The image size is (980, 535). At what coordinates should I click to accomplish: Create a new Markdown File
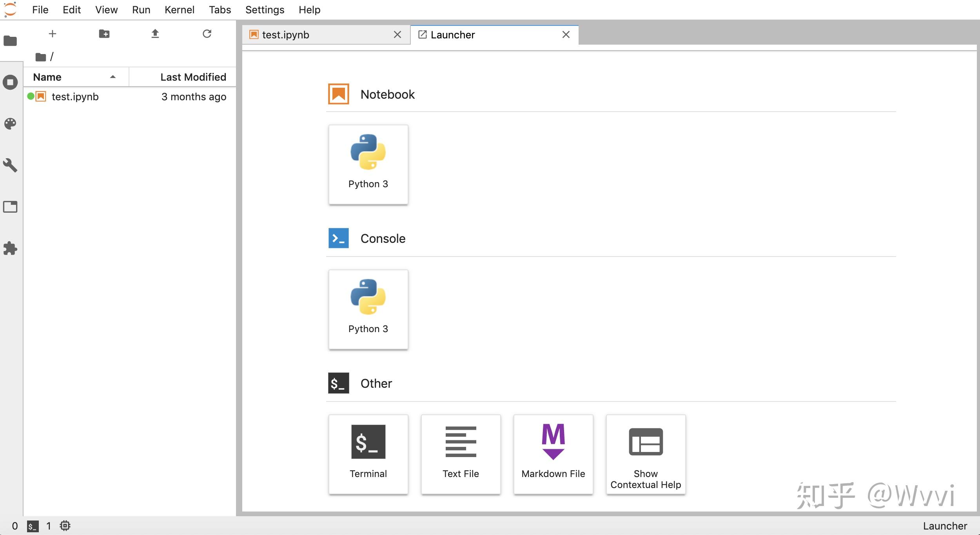(x=553, y=454)
